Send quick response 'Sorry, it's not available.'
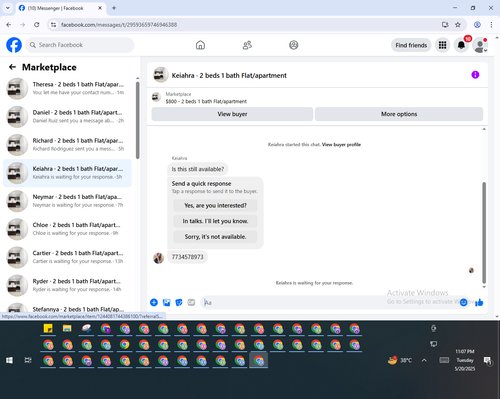 tap(215, 237)
